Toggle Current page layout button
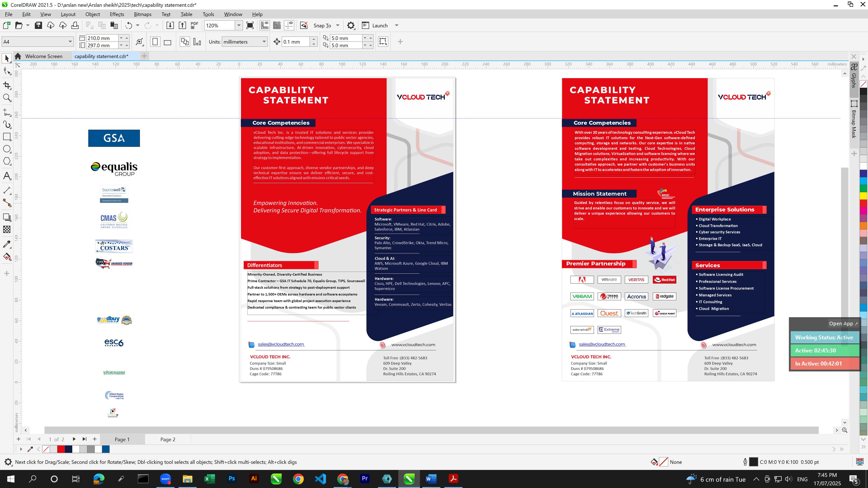 (x=197, y=42)
